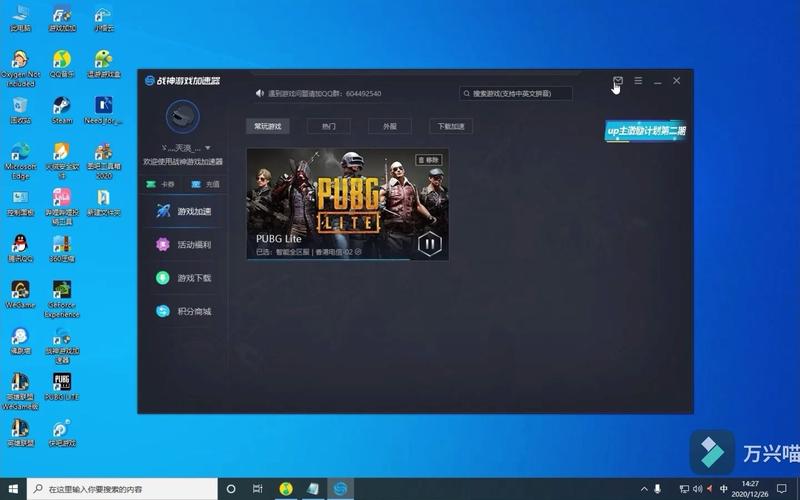Open the Tencent QQ penguin desktop shortcut
This screenshot has height=500, width=800.
(x=20, y=249)
